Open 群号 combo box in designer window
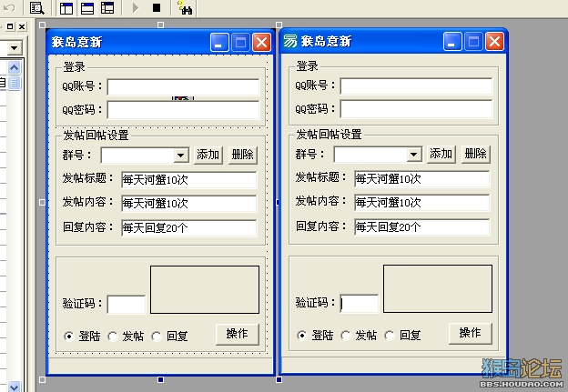The height and width of the screenshot is (392, 568). [145, 156]
